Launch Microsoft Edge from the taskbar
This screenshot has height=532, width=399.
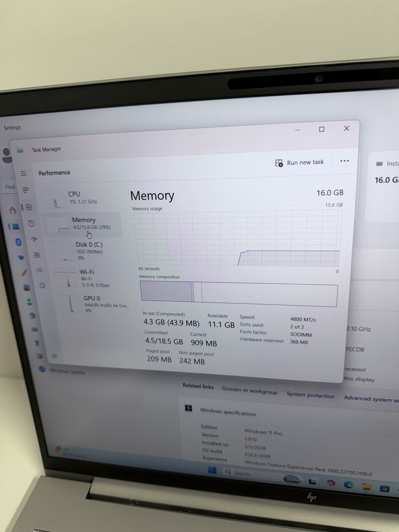(348, 485)
